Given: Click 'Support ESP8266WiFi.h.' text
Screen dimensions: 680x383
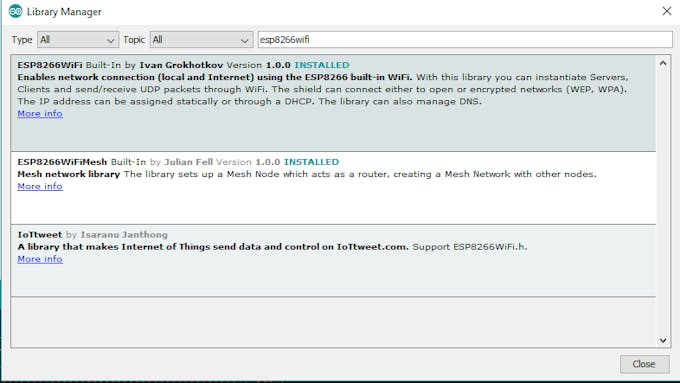Looking at the screenshot, I should (470, 247).
